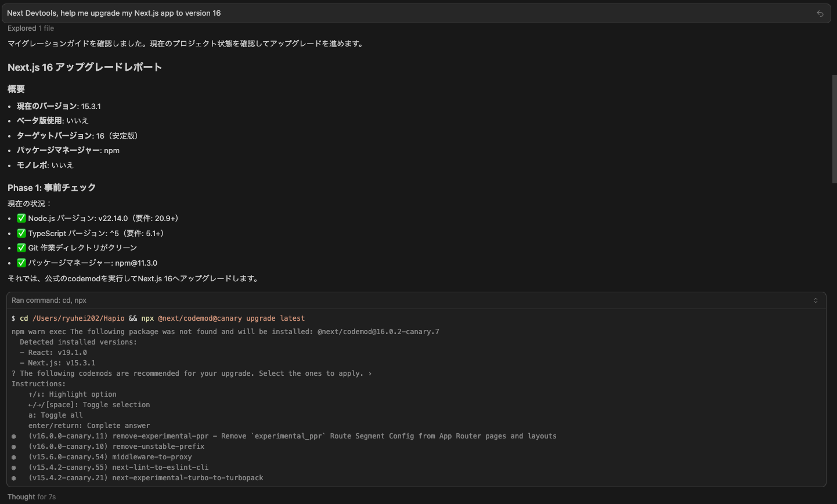837x504 pixels.
Task: Select the remove-unstable-prefix codemod bullet
Action: pos(14,447)
